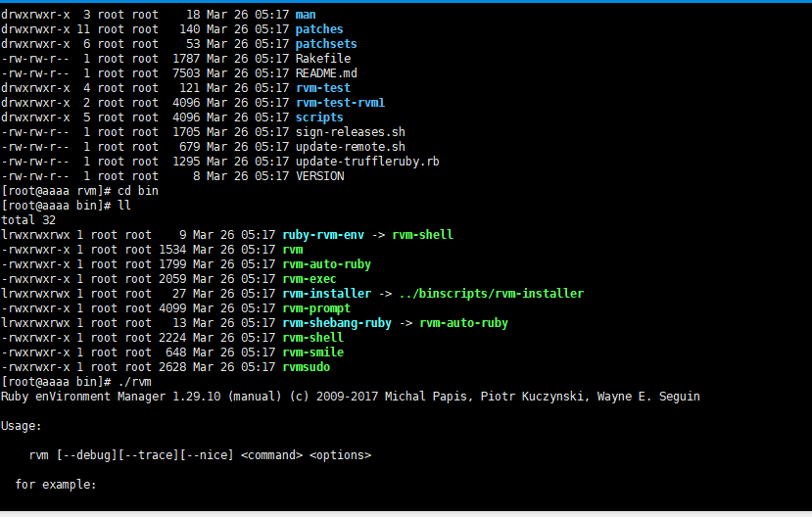The width and height of the screenshot is (812, 517).
Task: Click file size '7503' of README.md
Action: [x=186, y=73]
